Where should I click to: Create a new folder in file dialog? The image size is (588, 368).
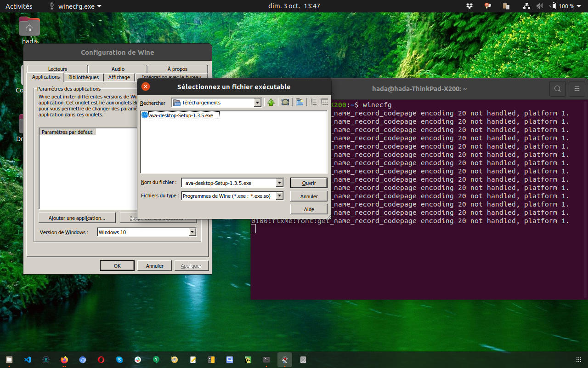point(300,102)
